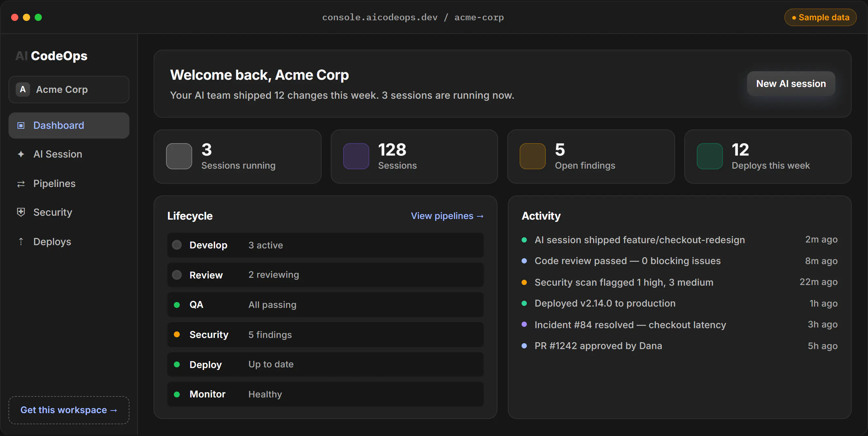868x436 pixels.
Task: Start a New AI session
Action: (791, 84)
